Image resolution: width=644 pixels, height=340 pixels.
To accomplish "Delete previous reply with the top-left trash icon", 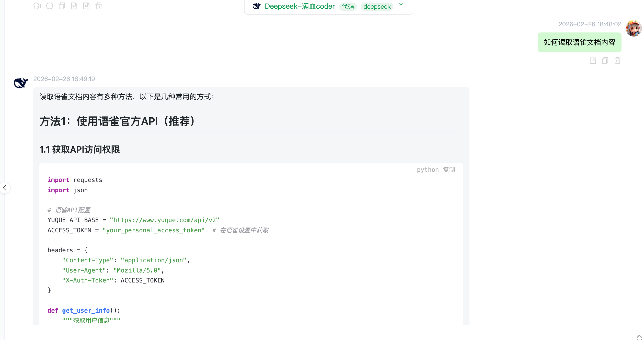I will click(99, 6).
